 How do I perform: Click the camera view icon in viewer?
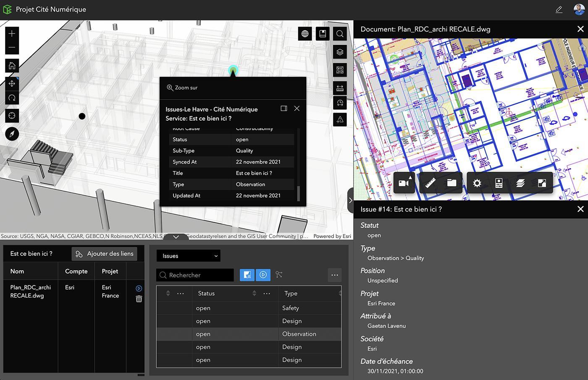pos(404,183)
